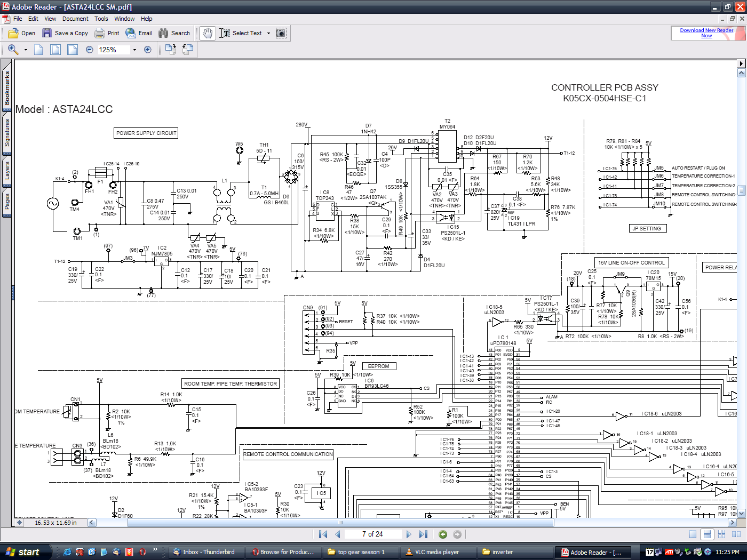
Task: Click the Save a Copy button
Action: [65, 33]
